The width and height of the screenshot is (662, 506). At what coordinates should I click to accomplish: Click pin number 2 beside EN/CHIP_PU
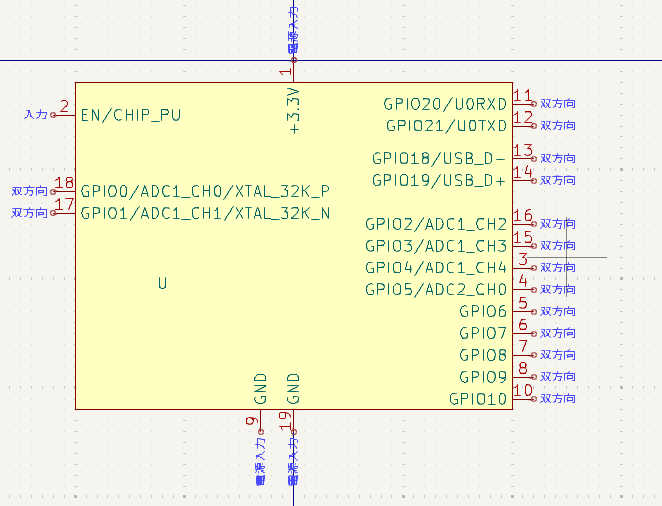pos(64,107)
